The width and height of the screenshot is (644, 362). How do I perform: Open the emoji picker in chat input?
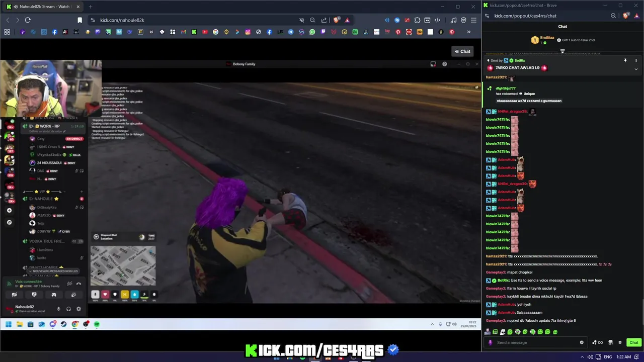coord(582,342)
